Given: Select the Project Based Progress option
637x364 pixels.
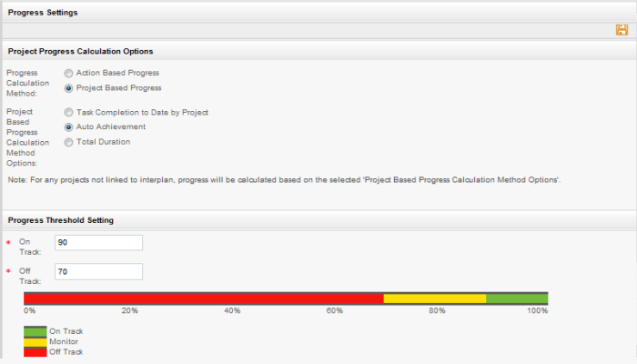Looking at the screenshot, I should tap(68, 88).
